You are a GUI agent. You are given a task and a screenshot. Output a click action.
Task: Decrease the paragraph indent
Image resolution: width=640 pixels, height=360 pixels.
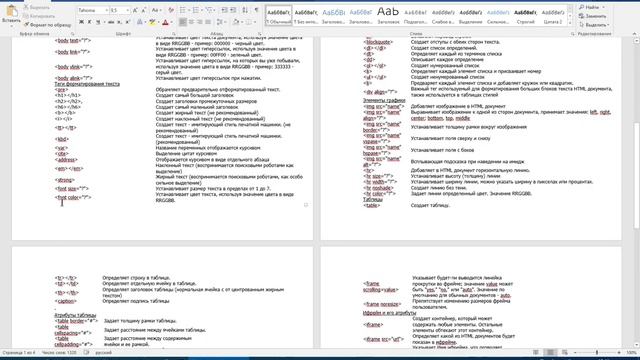(224, 10)
